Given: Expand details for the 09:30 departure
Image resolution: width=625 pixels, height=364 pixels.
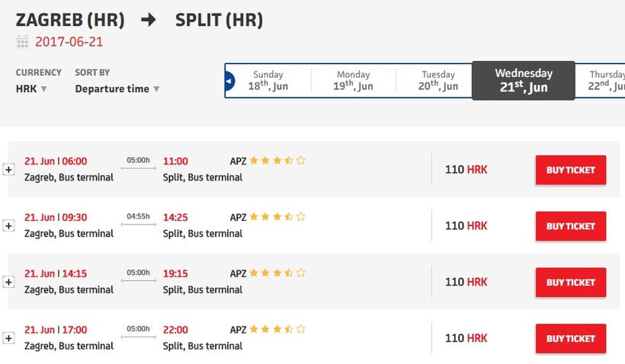Looking at the screenshot, I should (9, 226).
